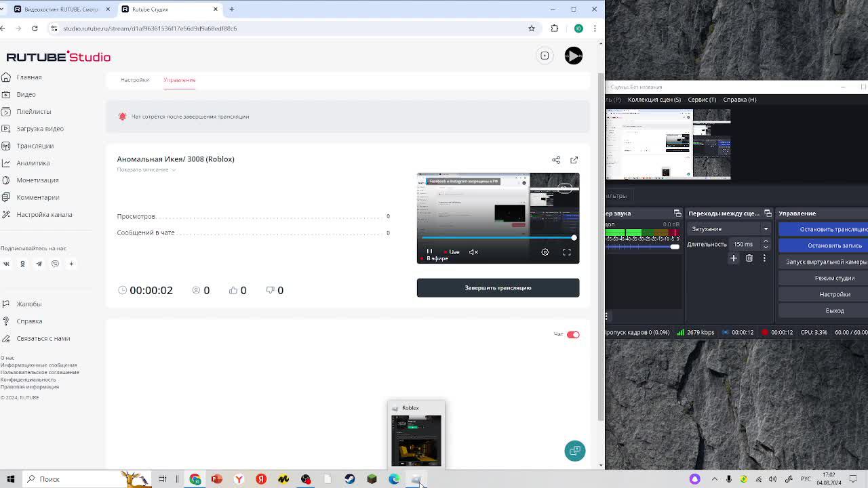Image resolution: width=868 pixels, height=488 pixels.
Task: Open Steam from the taskbar
Action: tap(349, 479)
